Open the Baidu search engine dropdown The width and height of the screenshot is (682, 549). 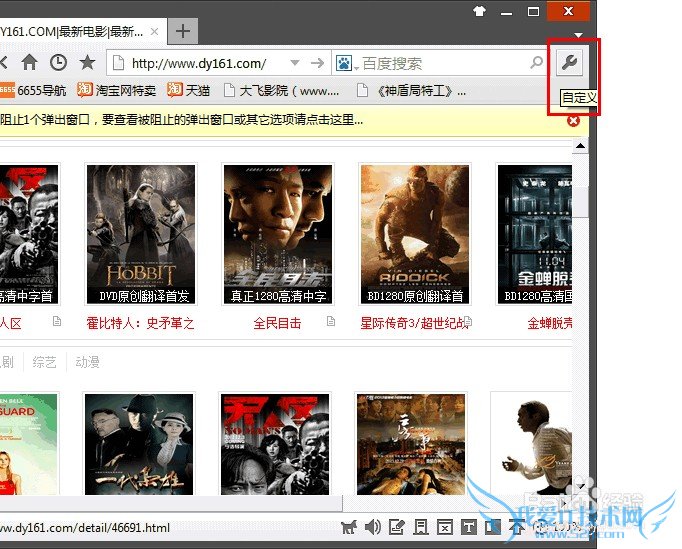(356, 67)
